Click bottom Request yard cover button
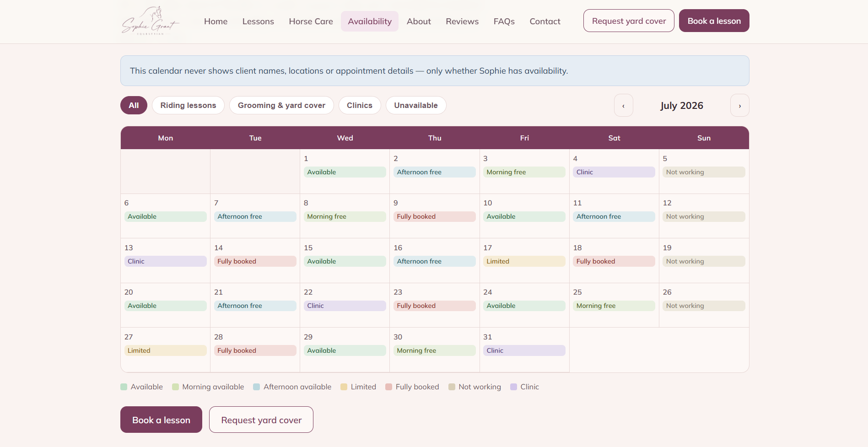The image size is (868, 447). [x=261, y=420]
